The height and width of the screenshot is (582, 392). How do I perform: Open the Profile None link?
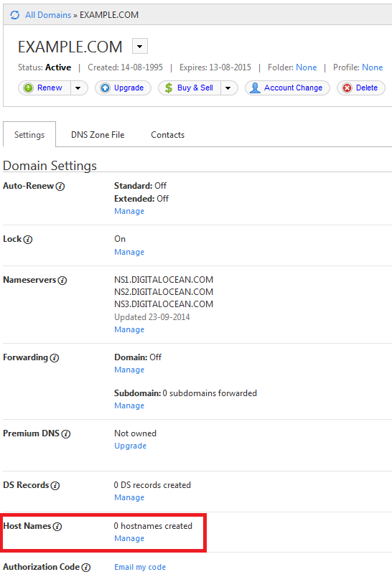tap(373, 67)
